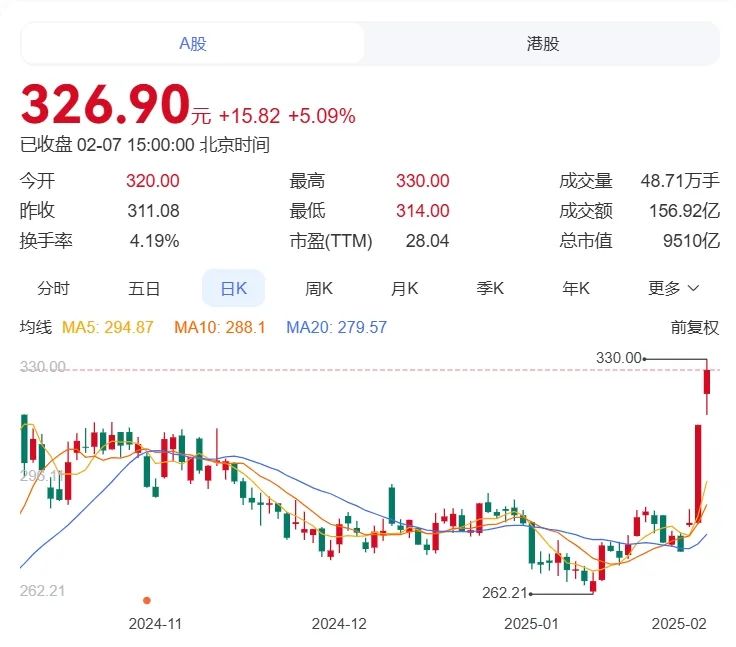Select the 五日 chart view
The height and width of the screenshot is (647, 736).
[144, 288]
